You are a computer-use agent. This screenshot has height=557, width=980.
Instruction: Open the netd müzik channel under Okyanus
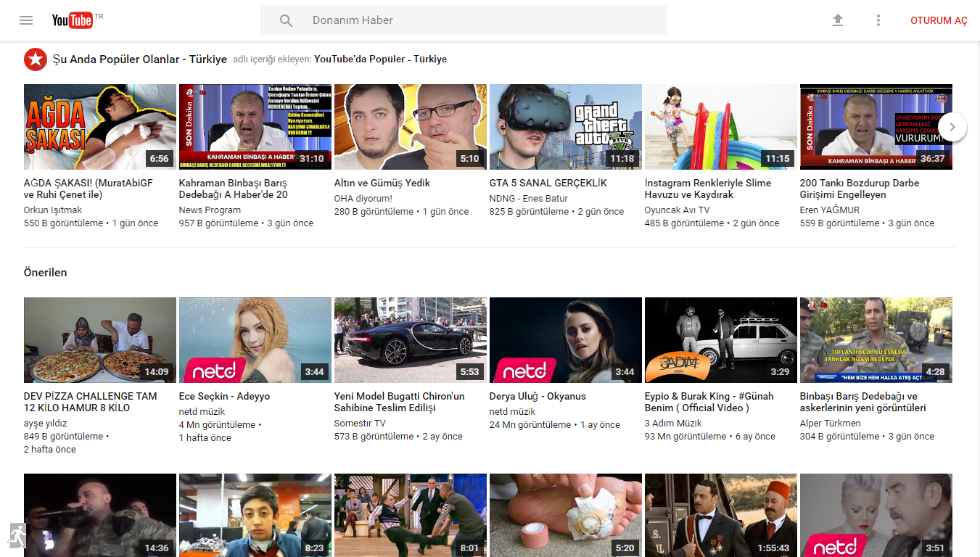tap(514, 412)
